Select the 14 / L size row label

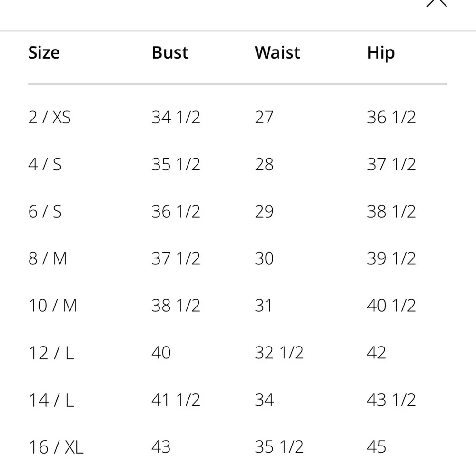(x=51, y=400)
